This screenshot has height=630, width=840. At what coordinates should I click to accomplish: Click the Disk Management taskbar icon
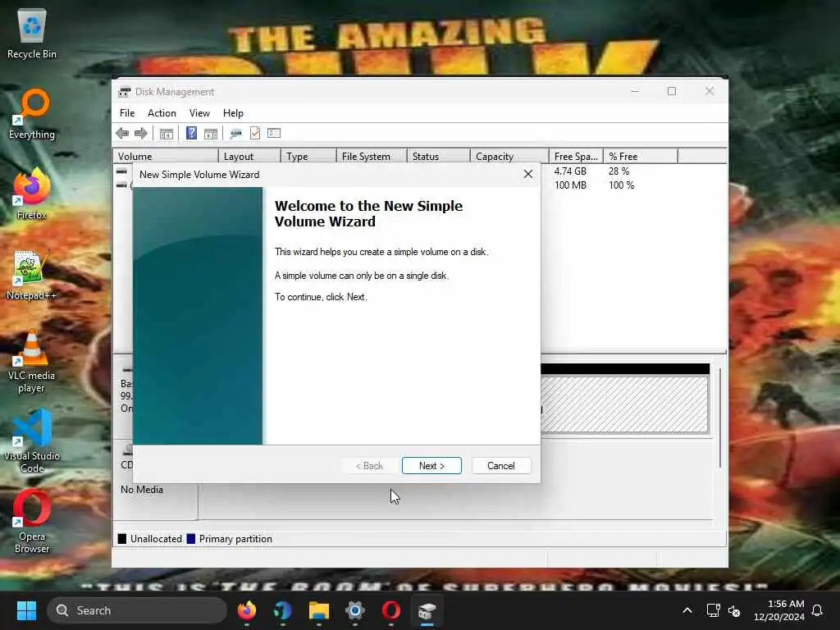pos(427,610)
